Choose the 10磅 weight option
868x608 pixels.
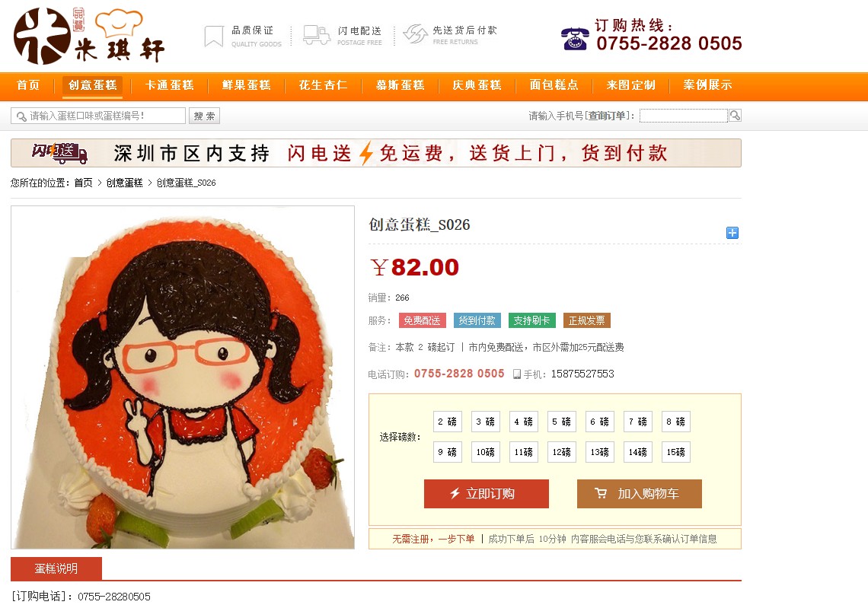486,452
